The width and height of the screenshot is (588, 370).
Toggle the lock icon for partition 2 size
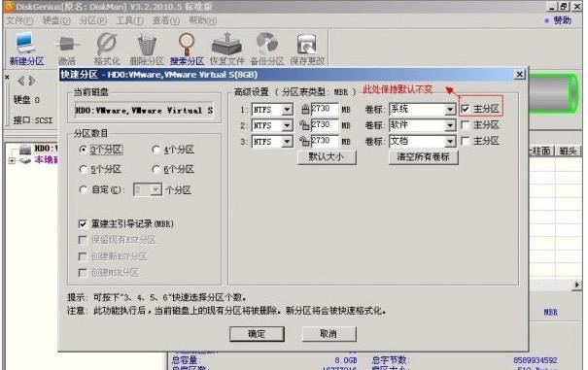click(304, 125)
